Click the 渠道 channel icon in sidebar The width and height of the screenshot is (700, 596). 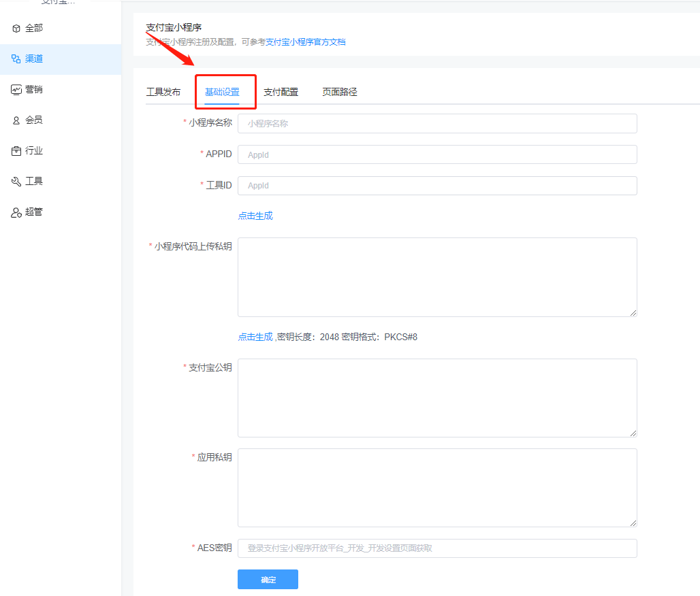[16, 59]
